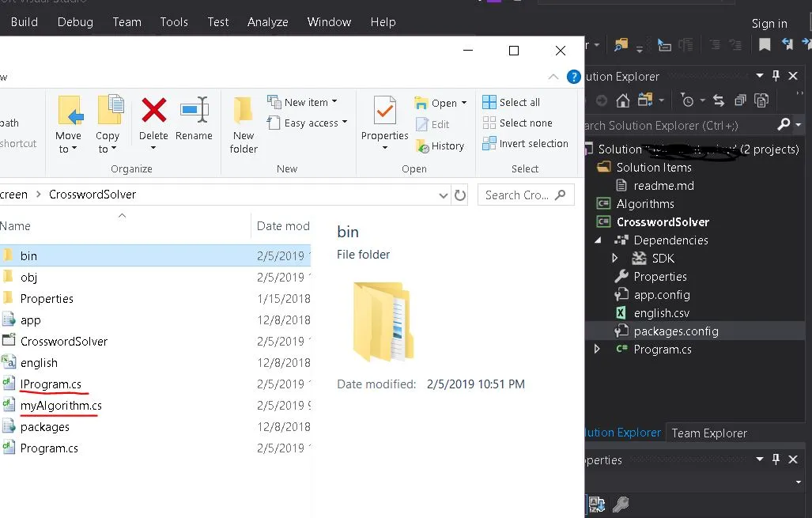Click Invert selection in the ribbon
812x518 pixels.
pyautogui.click(x=525, y=143)
